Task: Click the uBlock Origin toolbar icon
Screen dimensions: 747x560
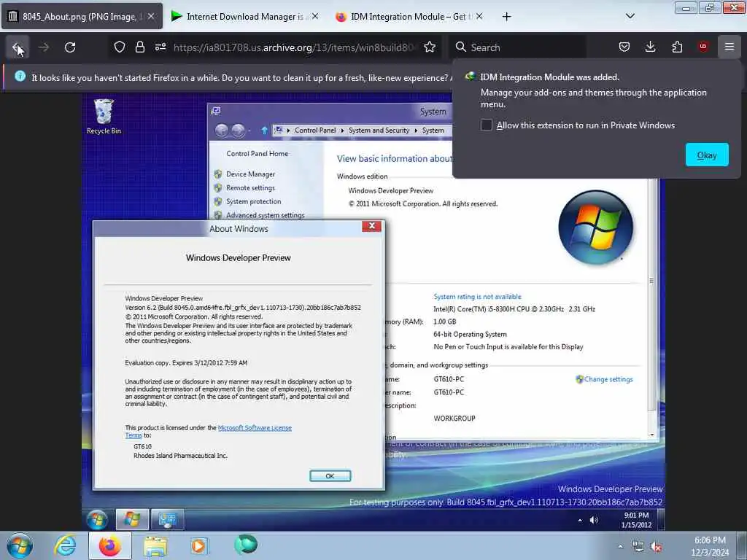Action: tap(703, 47)
